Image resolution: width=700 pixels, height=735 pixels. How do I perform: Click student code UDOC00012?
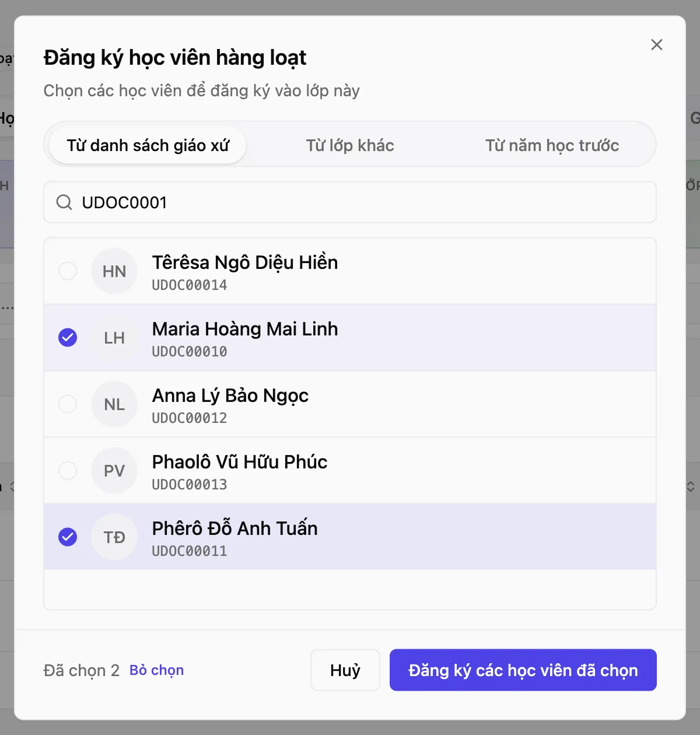tap(190, 418)
